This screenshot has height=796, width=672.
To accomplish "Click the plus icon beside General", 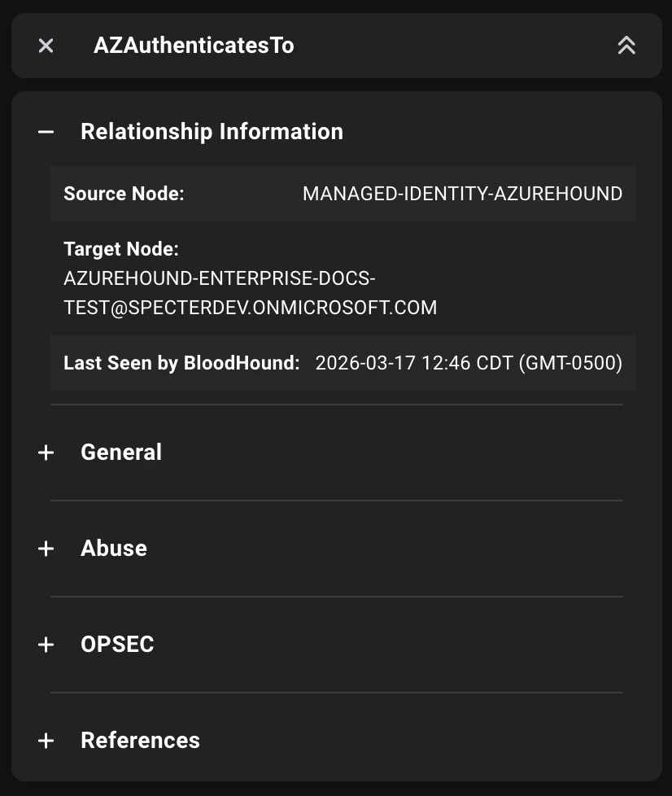I will click(x=46, y=452).
